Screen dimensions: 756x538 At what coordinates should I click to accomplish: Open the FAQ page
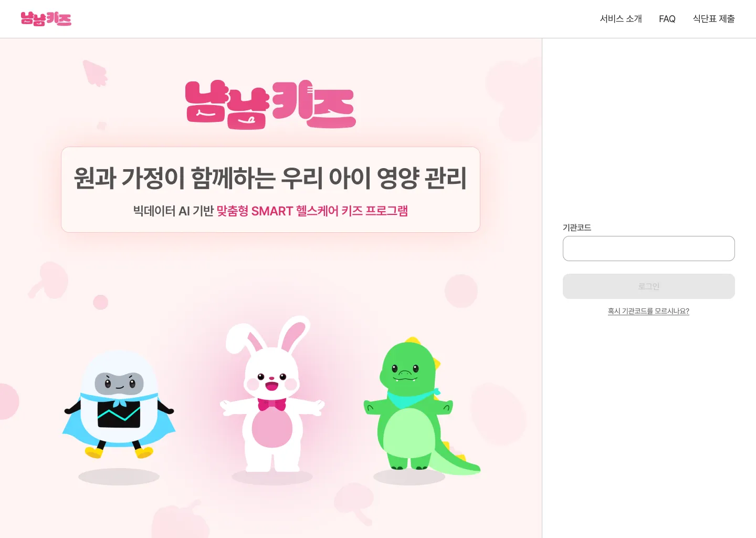click(x=667, y=19)
